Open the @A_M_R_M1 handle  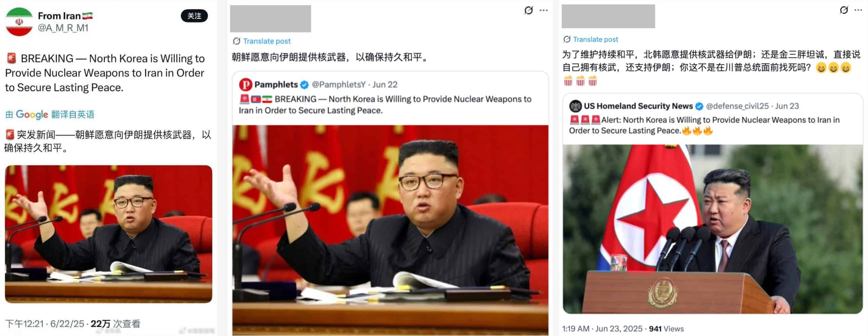(x=63, y=28)
